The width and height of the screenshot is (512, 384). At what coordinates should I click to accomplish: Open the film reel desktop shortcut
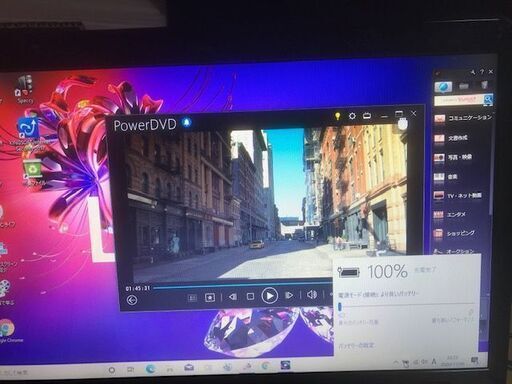pos(4,288)
